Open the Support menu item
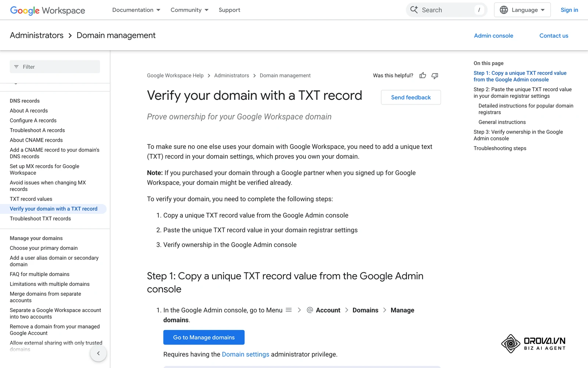 point(229,10)
